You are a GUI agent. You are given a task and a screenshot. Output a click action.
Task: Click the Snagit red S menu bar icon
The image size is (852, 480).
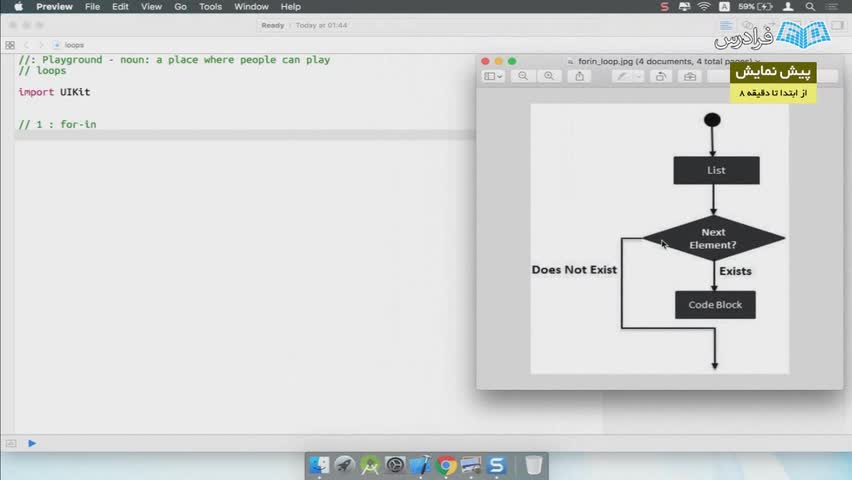pos(664,7)
